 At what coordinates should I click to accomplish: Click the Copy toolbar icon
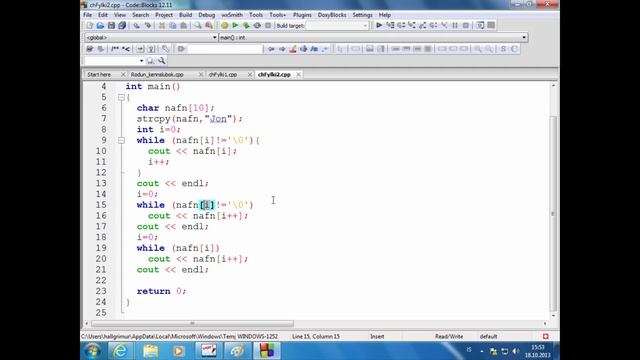[x=173, y=25]
